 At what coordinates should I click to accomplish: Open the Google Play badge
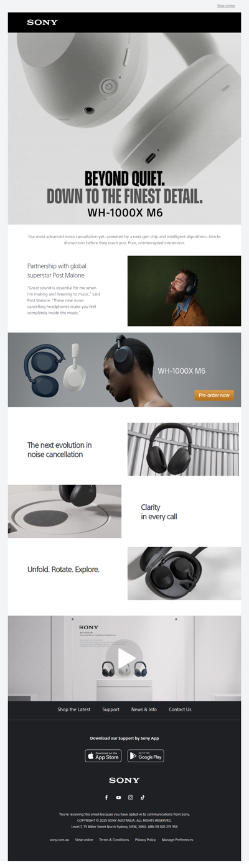coord(146,755)
